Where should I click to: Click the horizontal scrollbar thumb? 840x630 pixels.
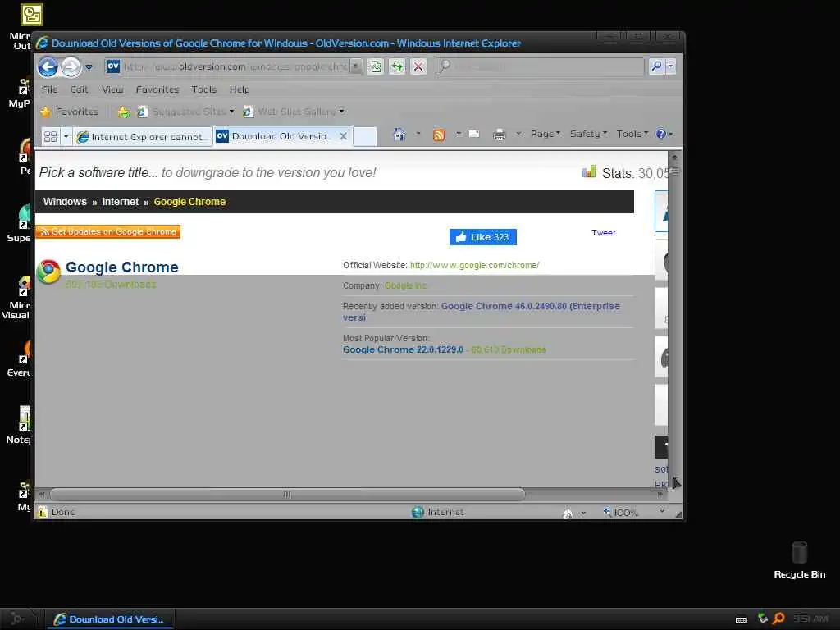pos(286,495)
